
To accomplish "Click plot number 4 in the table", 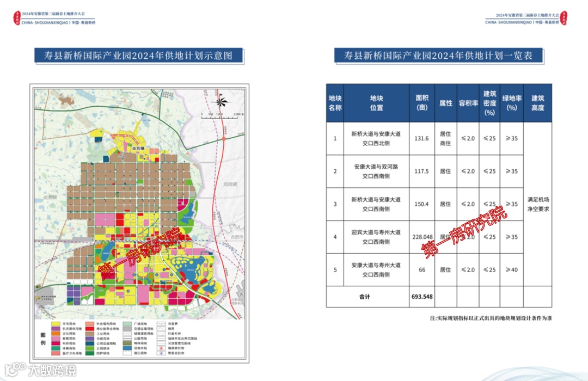I will point(335,237).
